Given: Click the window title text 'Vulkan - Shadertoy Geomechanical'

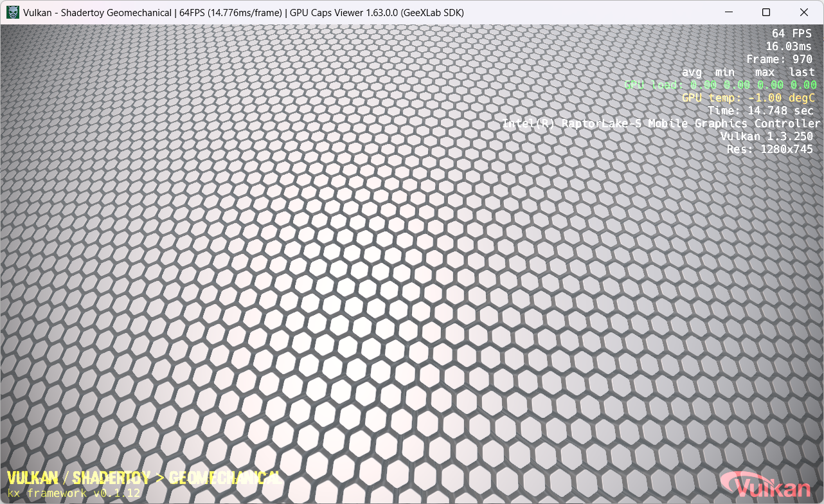Looking at the screenshot, I should point(97,13).
